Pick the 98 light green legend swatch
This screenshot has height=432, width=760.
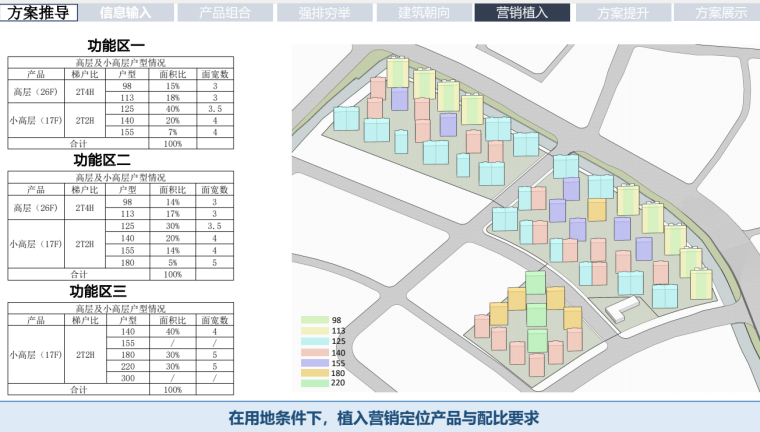coord(314,321)
